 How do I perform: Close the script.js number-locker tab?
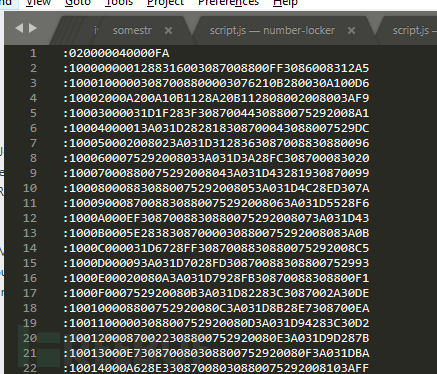(351, 31)
